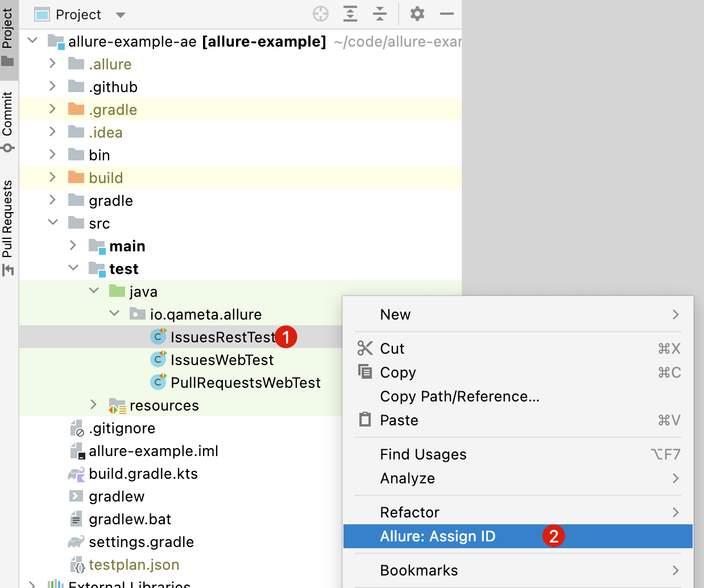The width and height of the screenshot is (704, 588).
Task: Open the Analyze submenu
Action: pyautogui.click(x=518, y=478)
